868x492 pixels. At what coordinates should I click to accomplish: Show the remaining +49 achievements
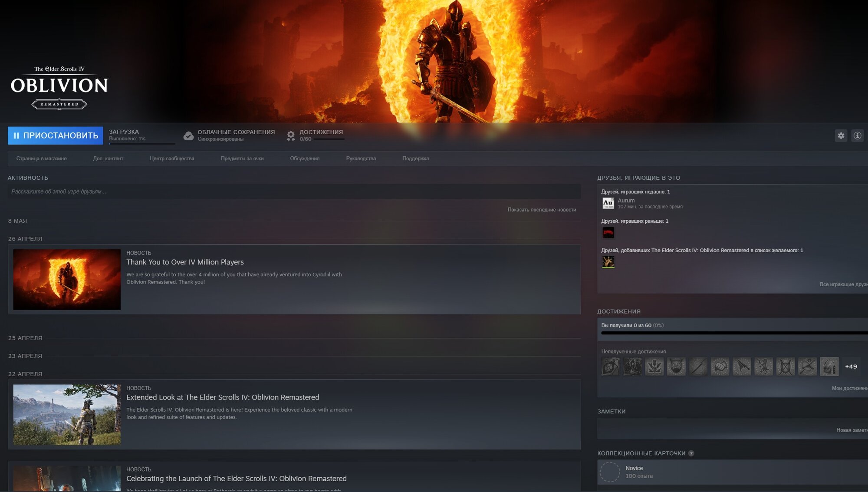pos(851,367)
